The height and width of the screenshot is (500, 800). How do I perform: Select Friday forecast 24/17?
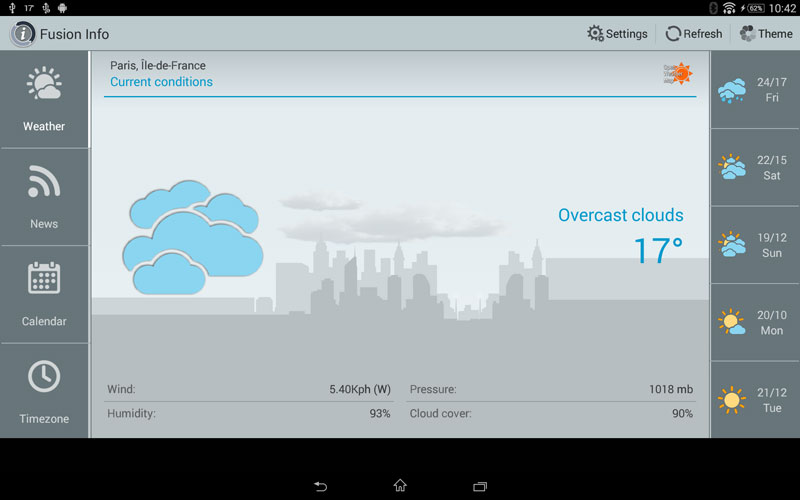pos(755,90)
